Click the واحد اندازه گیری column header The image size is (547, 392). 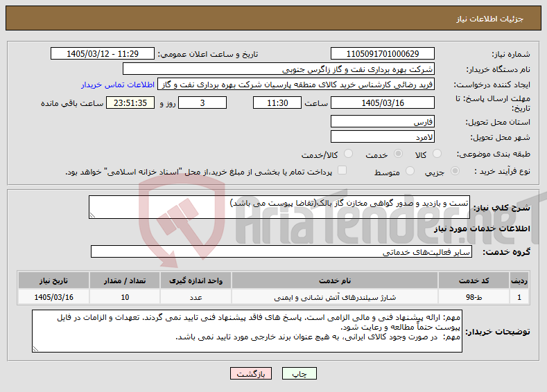click(x=196, y=280)
